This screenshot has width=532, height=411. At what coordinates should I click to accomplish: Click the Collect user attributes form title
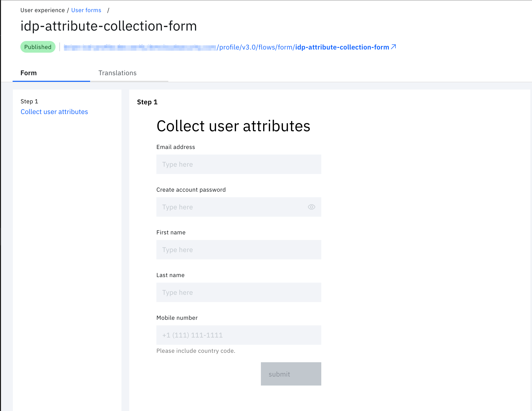(x=233, y=126)
